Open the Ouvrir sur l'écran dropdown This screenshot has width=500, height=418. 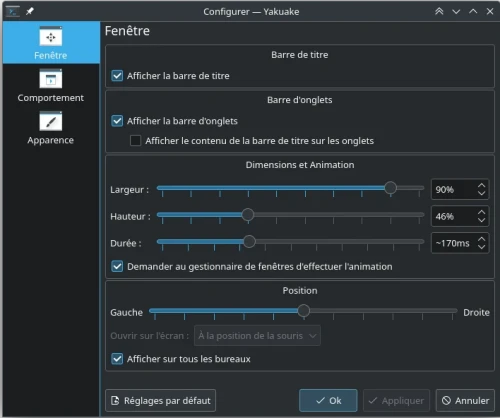[x=257, y=335]
